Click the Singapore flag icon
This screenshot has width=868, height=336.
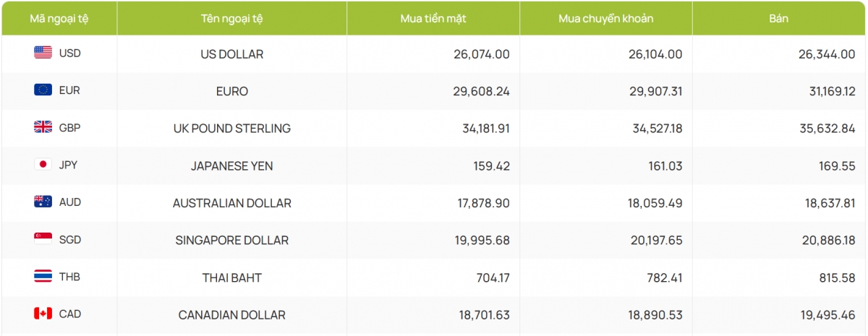click(43, 238)
